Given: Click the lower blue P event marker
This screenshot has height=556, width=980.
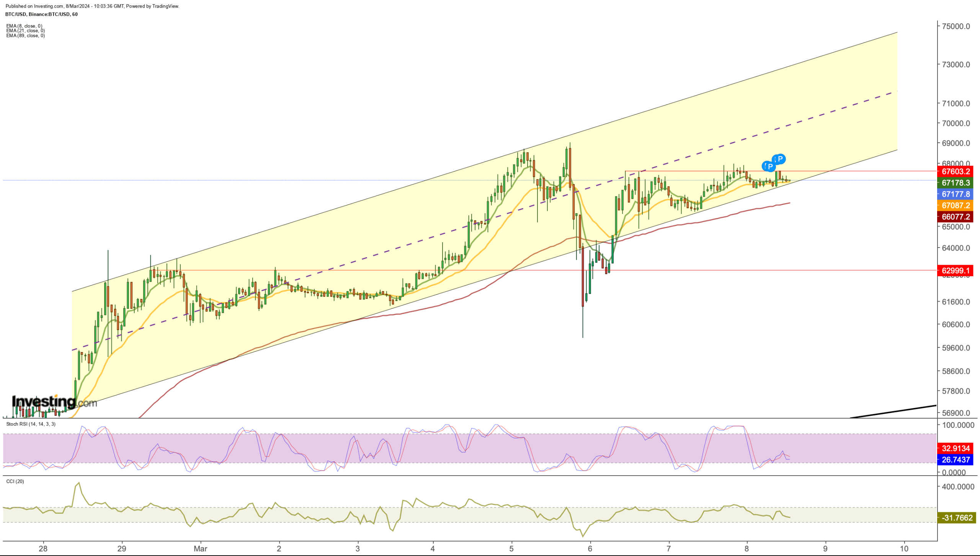Looking at the screenshot, I should 770,166.
